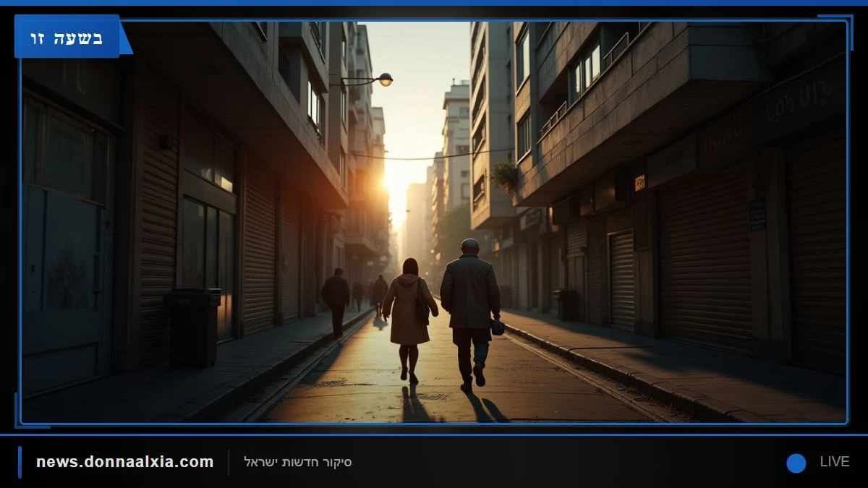Click the woman in the light coat
Viewport: 868px width, 488px height.
tap(410, 319)
